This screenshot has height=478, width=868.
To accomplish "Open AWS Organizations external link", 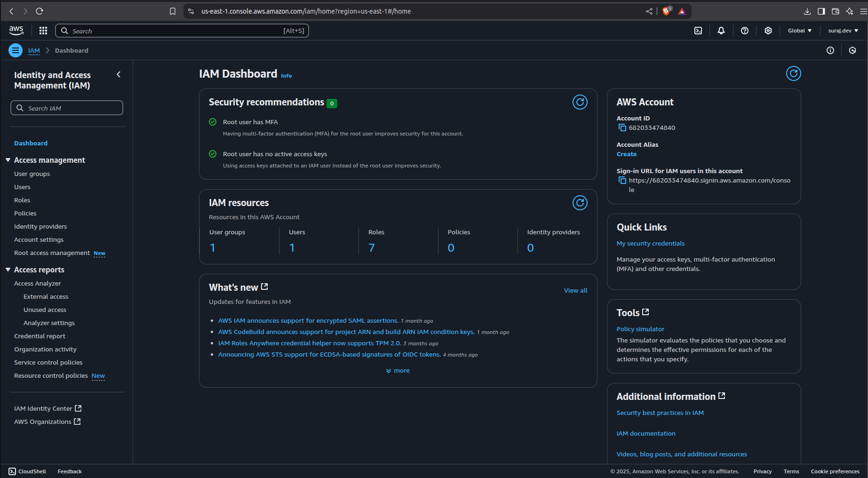I will 47,422.
